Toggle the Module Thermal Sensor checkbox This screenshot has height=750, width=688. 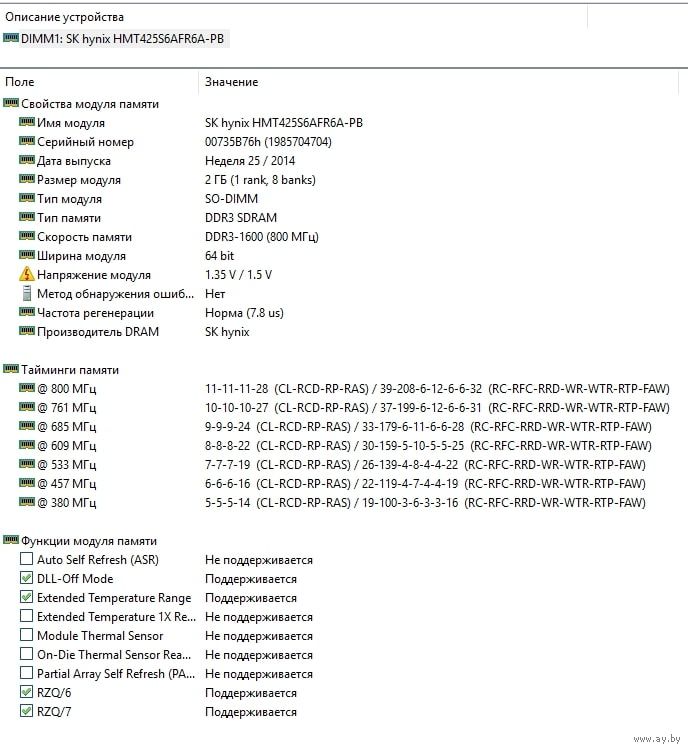(27, 636)
